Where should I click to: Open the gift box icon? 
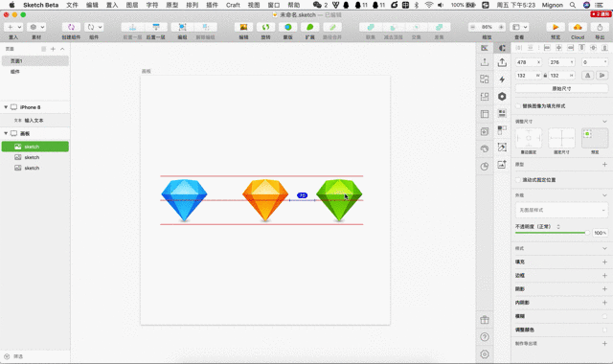[x=485, y=320]
